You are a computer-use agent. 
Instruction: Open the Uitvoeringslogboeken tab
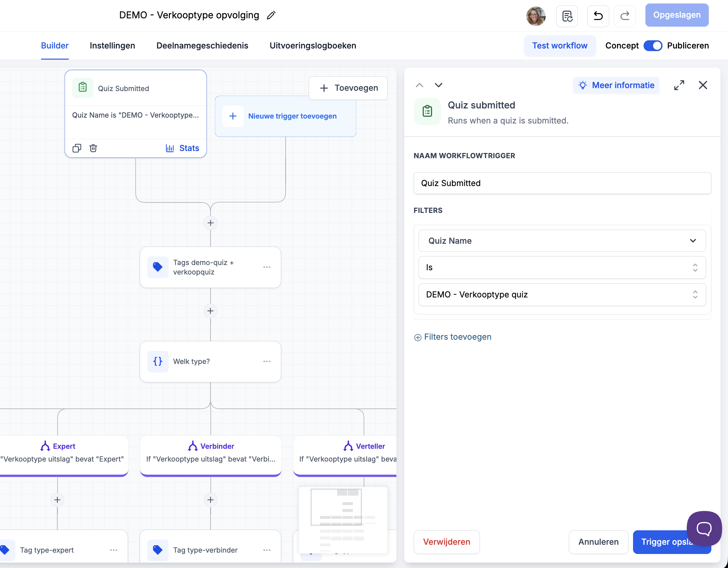coord(313,46)
